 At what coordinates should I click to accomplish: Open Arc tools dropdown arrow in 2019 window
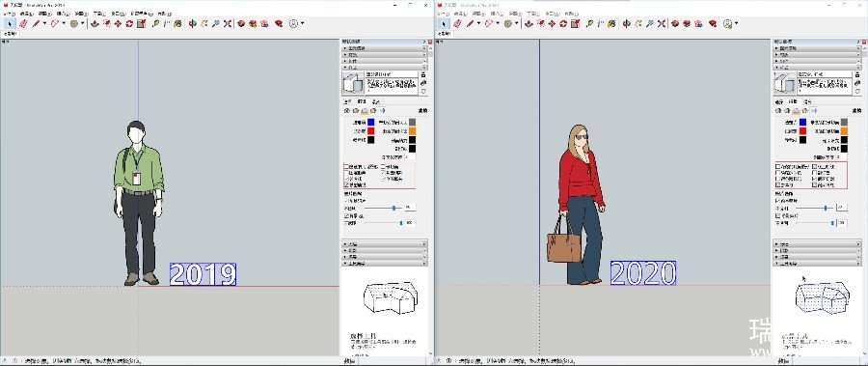(x=64, y=24)
